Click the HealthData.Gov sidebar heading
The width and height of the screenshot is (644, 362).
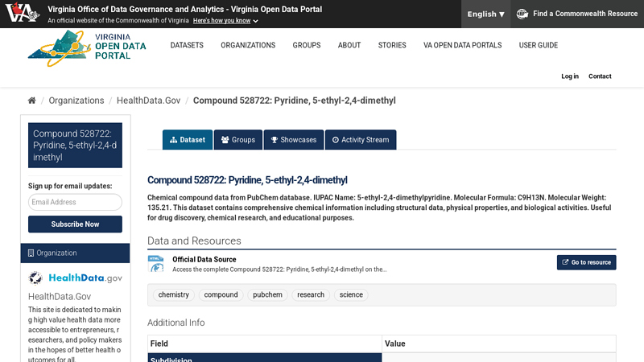pos(60,297)
